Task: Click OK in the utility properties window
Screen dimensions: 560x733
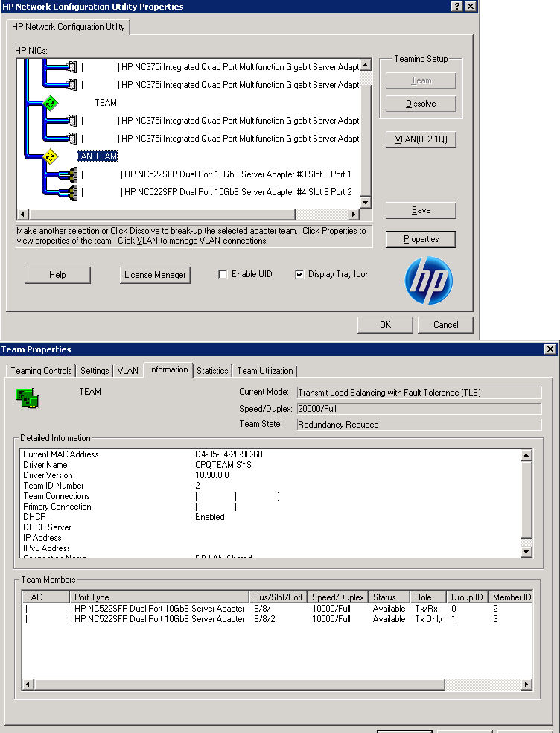Action: pyautogui.click(x=385, y=325)
